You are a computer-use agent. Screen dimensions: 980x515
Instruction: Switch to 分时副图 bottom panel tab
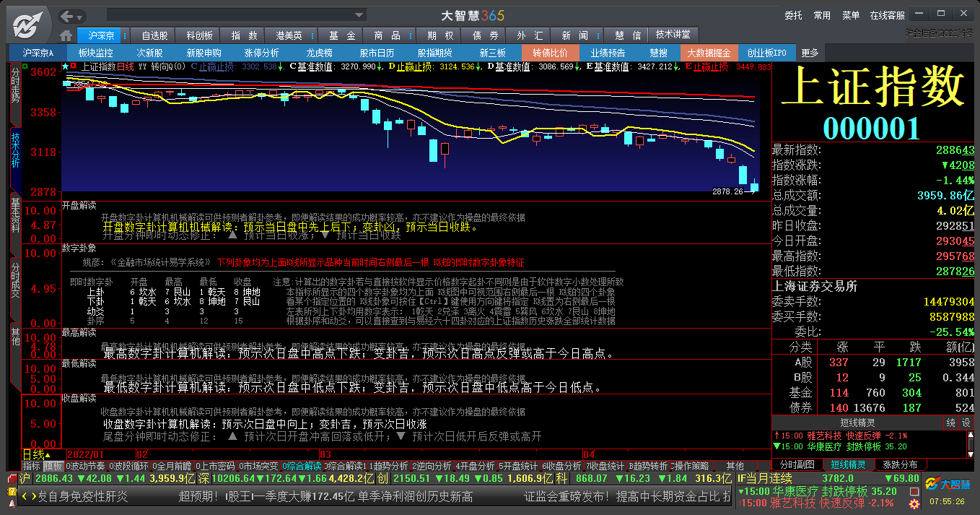[797, 464]
